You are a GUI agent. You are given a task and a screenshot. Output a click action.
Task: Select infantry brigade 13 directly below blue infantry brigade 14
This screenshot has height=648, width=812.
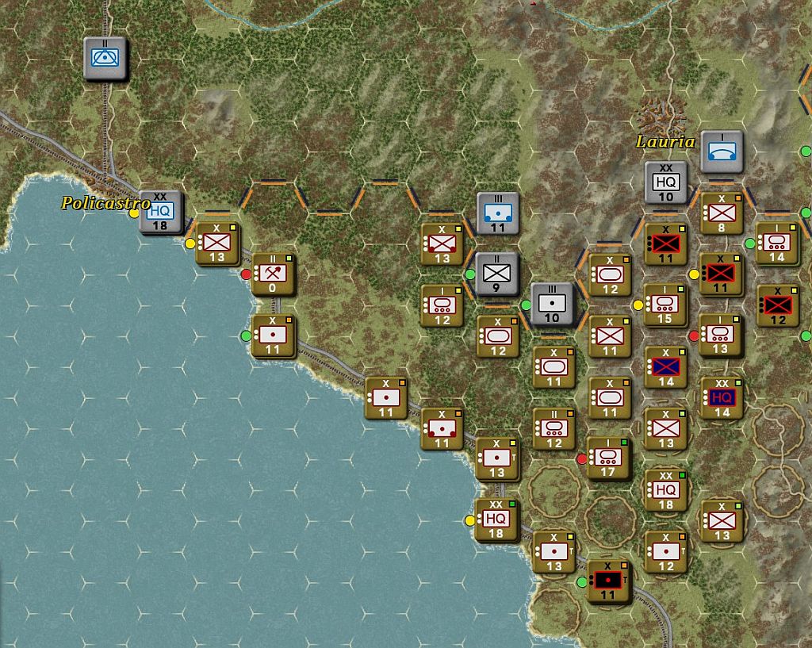pyautogui.click(x=665, y=429)
